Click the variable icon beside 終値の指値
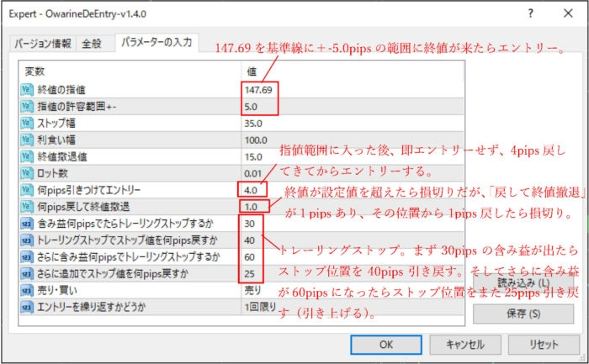 point(27,90)
